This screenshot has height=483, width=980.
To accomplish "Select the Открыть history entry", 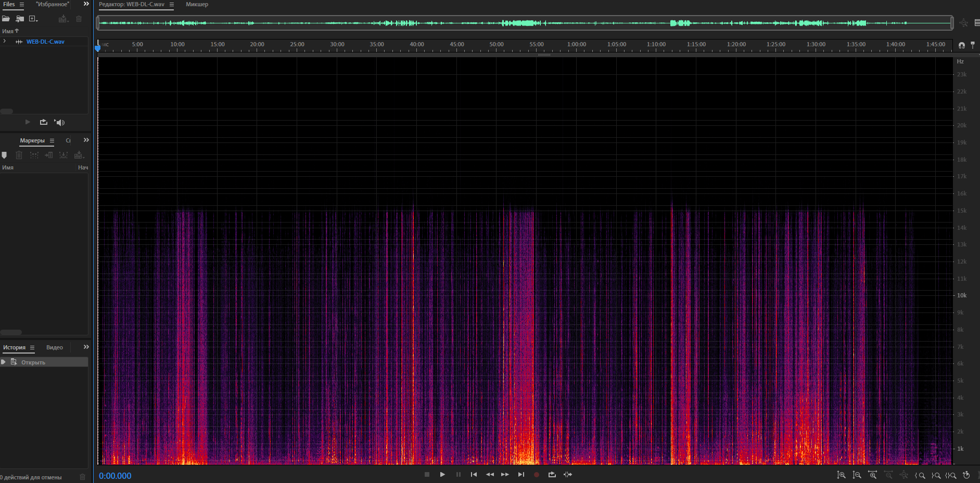I will [33, 362].
